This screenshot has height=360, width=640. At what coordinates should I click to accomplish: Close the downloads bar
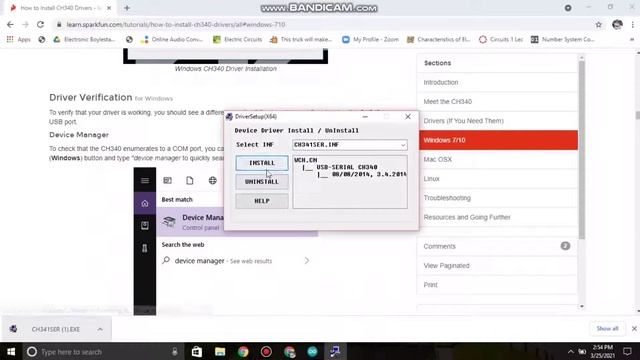(x=634, y=329)
